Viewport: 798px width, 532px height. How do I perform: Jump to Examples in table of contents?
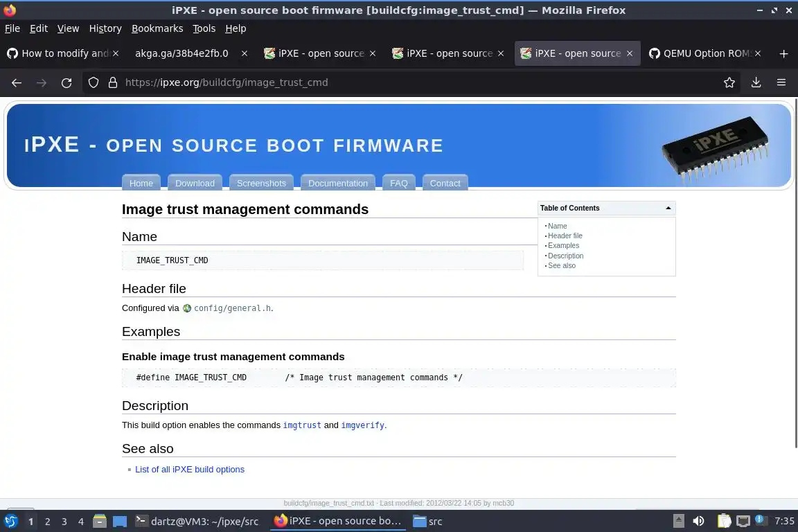[563, 245]
